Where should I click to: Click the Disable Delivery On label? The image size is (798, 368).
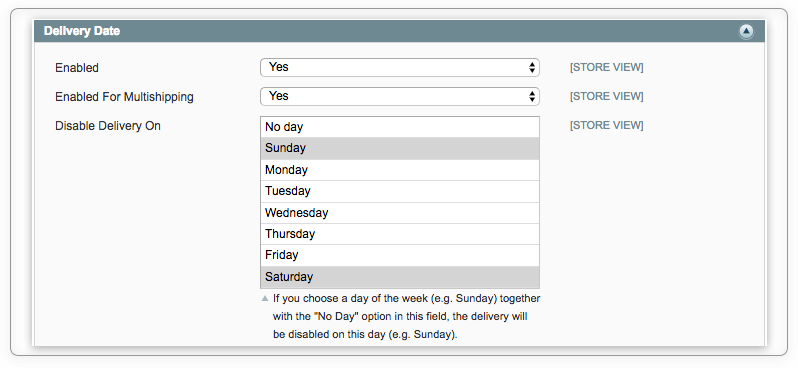tap(108, 126)
